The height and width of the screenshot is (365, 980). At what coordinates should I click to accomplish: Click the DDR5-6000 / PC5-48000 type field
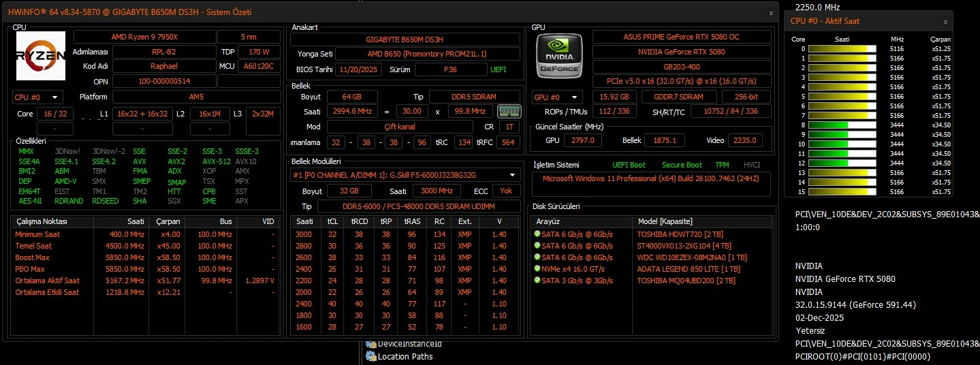pos(418,206)
